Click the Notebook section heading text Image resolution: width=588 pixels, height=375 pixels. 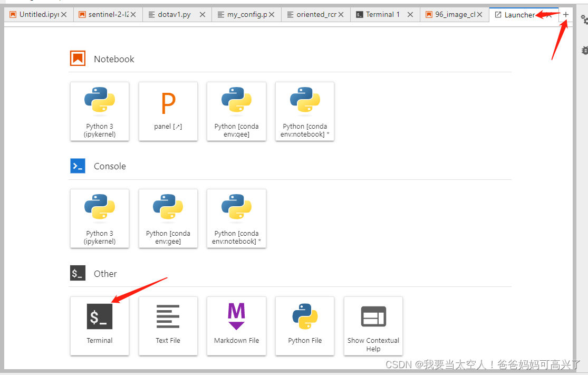(x=114, y=59)
